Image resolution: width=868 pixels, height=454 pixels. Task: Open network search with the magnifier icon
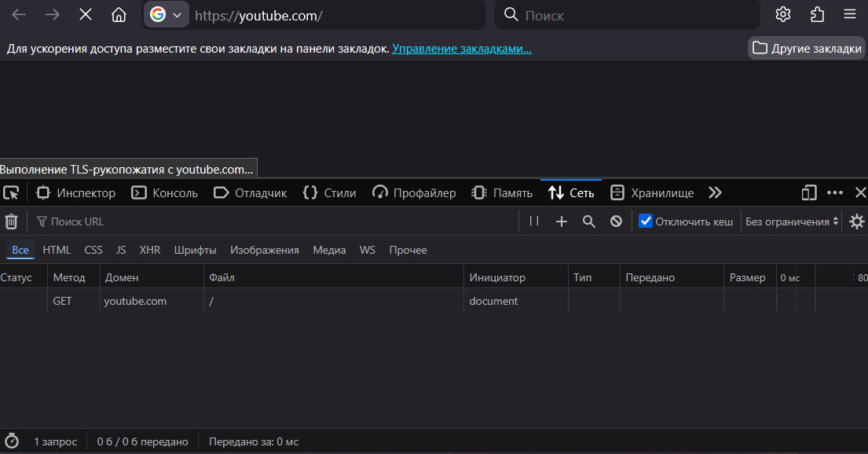click(x=589, y=222)
